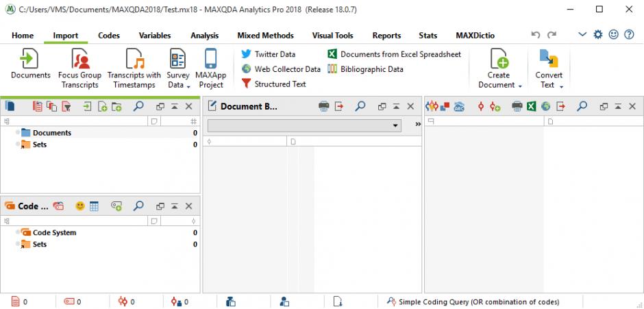644x309 pixels.
Task: Open search in the Document System panel
Action: coord(138,106)
